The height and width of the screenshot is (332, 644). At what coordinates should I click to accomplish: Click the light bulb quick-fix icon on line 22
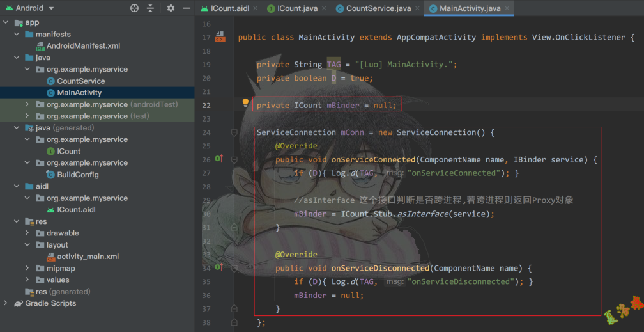(x=245, y=103)
